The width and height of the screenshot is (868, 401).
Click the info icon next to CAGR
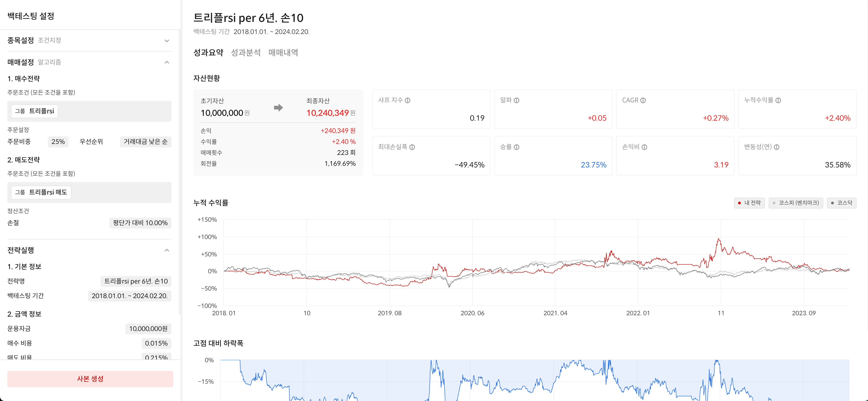(643, 100)
